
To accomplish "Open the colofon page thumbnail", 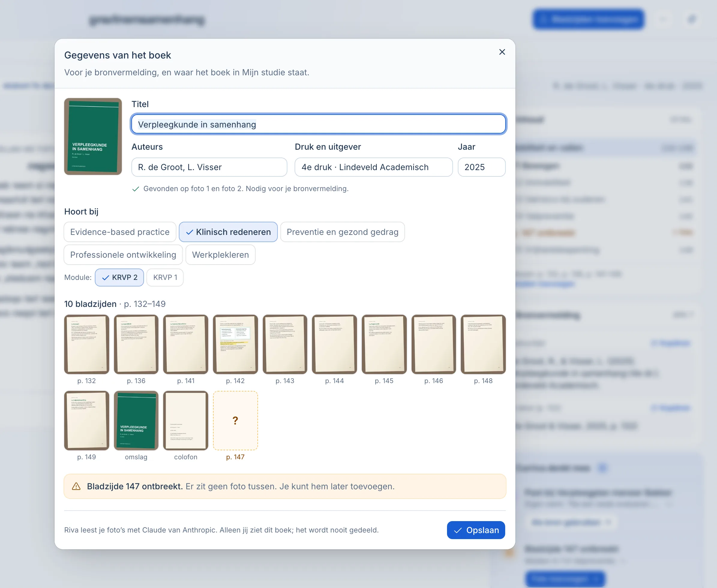I will click(186, 420).
